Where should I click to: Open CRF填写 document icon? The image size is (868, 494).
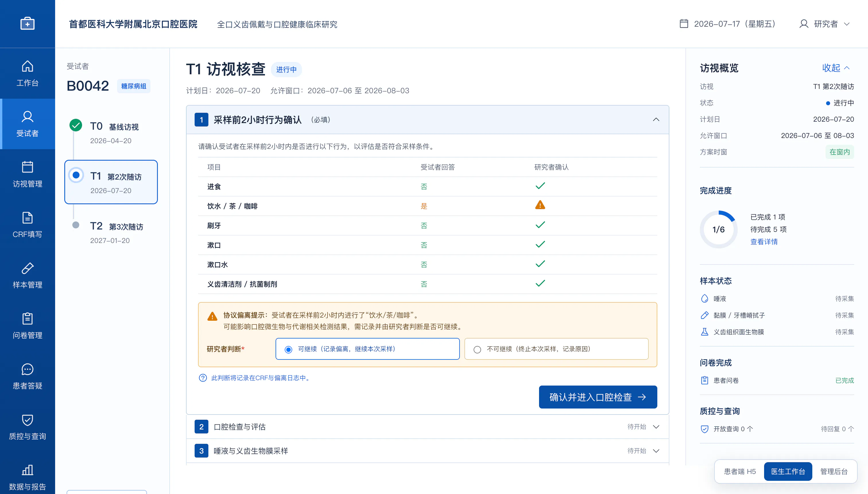click(28, 217)
